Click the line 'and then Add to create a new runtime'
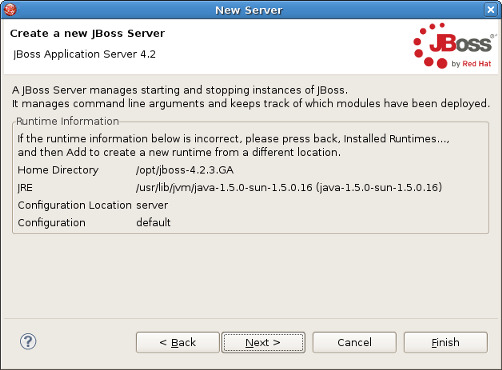This screenshot has height=370, width=502. pyautogui.click(x=179, y=152)
